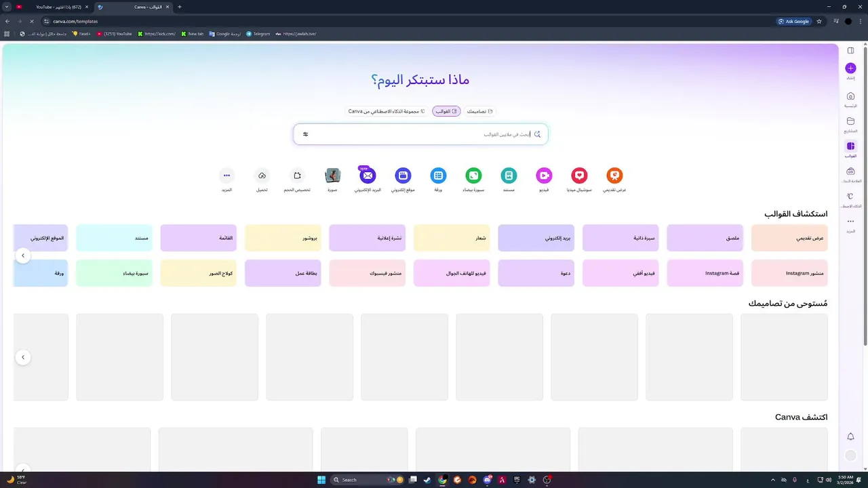Click the sidebar More (المزيد) three dots
The width and height of the screenshot is (868, 488).
[850, 222]
